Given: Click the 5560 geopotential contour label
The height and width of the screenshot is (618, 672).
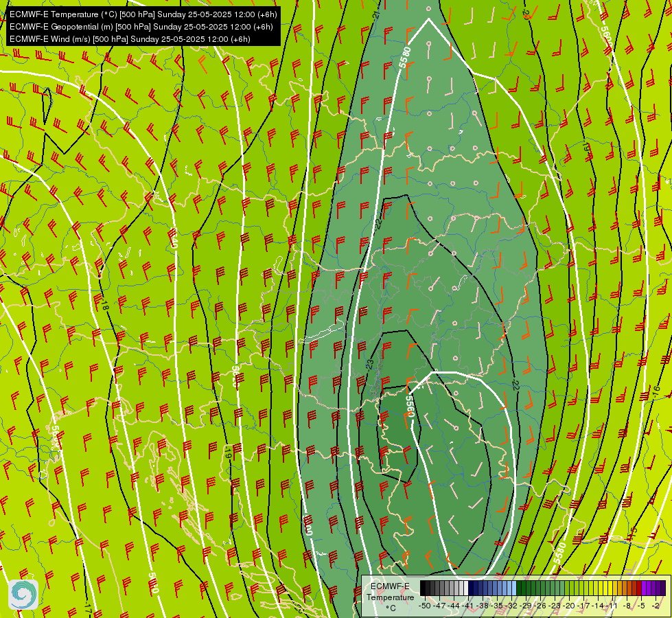Looking at the screenshot, I should (410, 407).
